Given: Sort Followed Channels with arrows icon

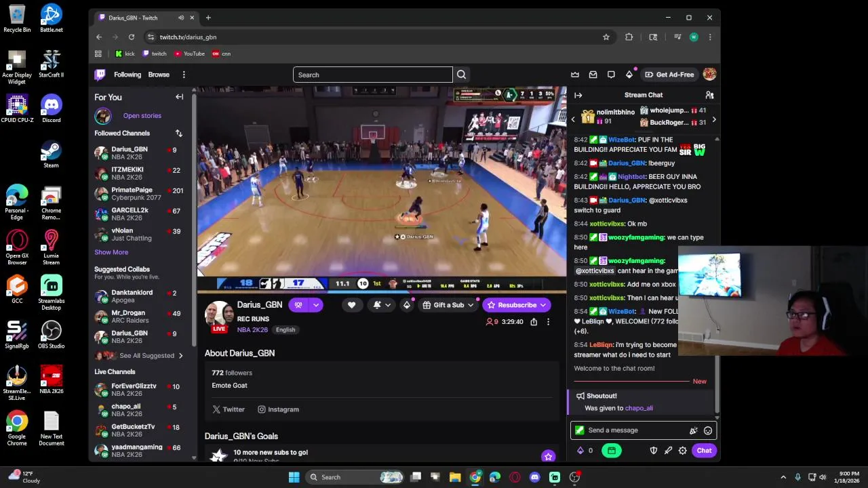Looking at the screenshot, I should pos(178,134).
